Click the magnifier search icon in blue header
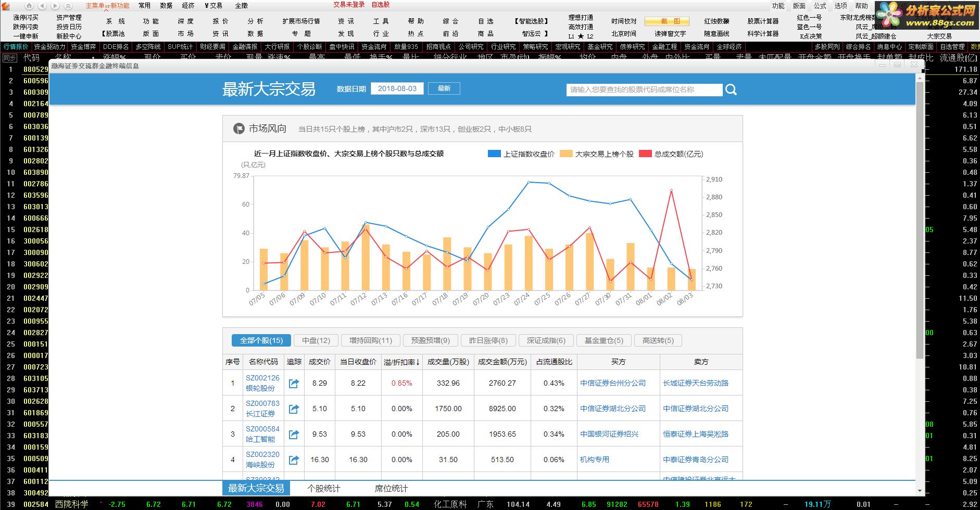 pos(731,90)
